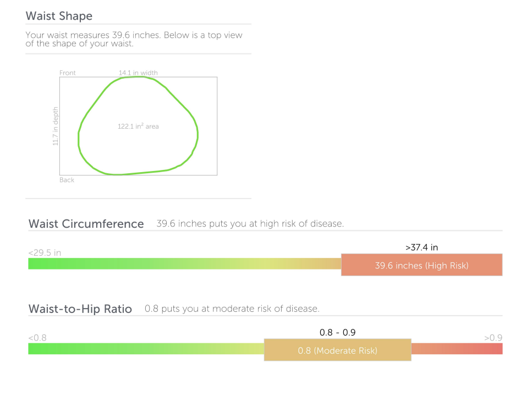
Task: Click the 11.7 in depth label
Action: coord(56,127)
